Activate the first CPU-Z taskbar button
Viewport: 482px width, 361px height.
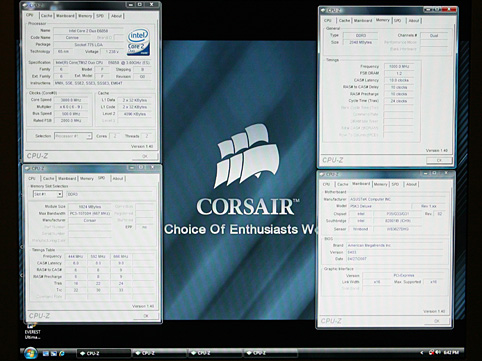103,353
